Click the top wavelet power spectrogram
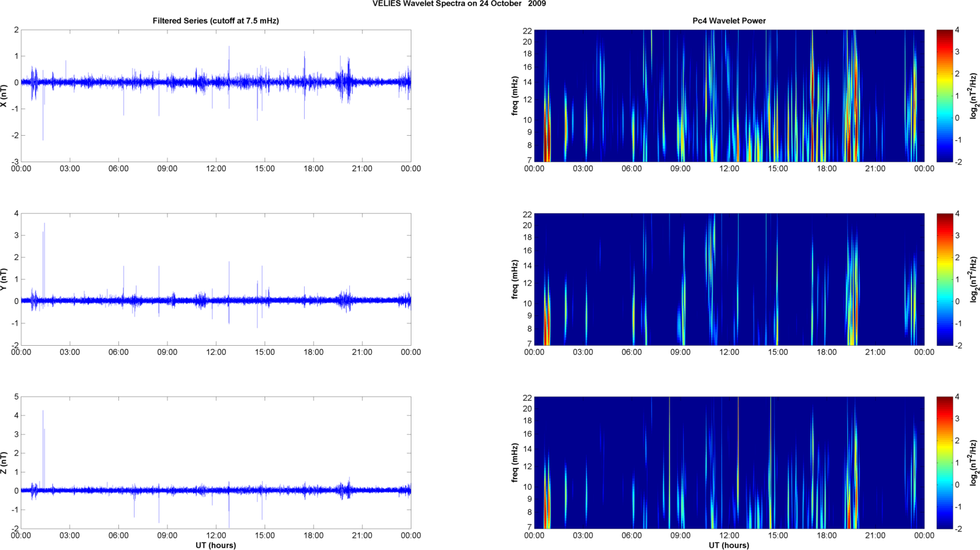 (729, 96)
